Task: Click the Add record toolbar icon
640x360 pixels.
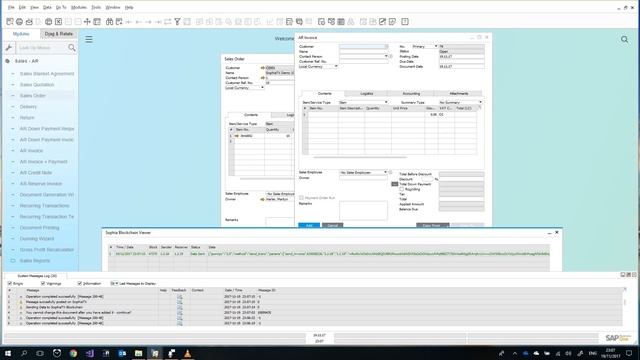Action: point(119,22)
